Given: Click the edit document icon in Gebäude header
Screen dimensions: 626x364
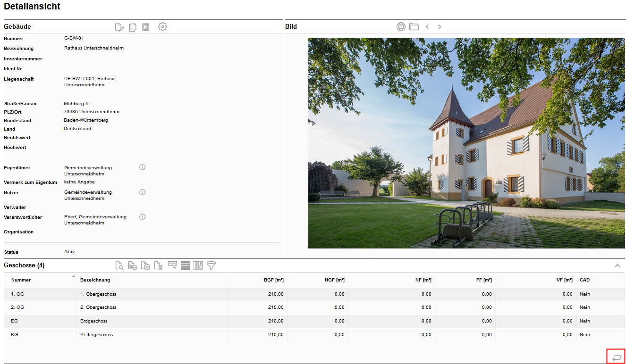Looking at the screenshot, I should (x=119, y=27).
